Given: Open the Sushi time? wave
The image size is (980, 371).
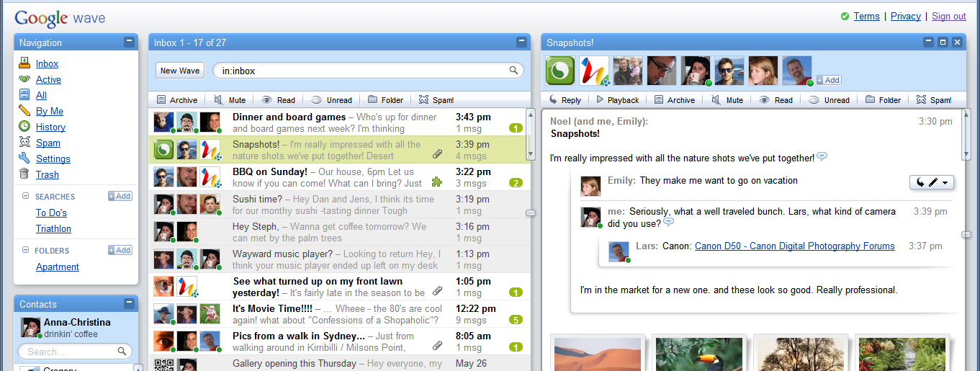Looking at the screenshot, I should 338,205.
